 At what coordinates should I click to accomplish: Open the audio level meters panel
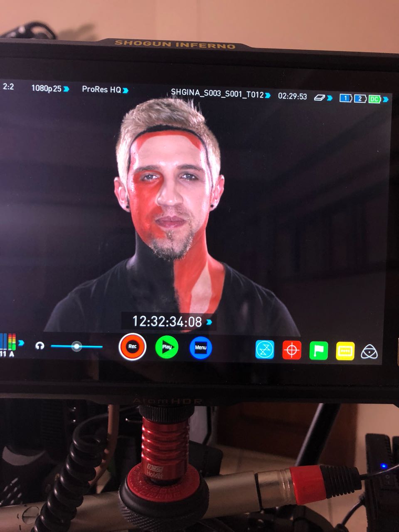point(9,343)
